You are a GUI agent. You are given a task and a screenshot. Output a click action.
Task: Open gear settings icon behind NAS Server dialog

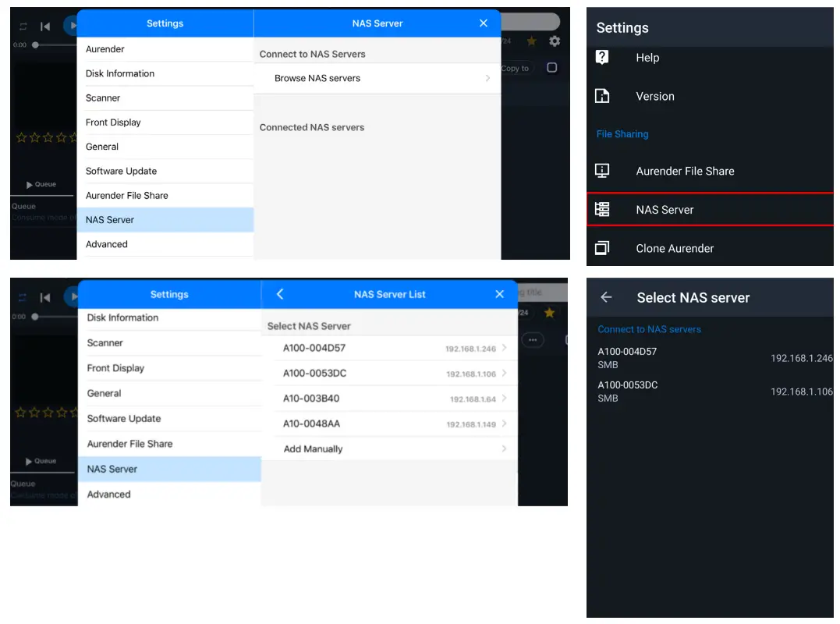pos(555,41)
